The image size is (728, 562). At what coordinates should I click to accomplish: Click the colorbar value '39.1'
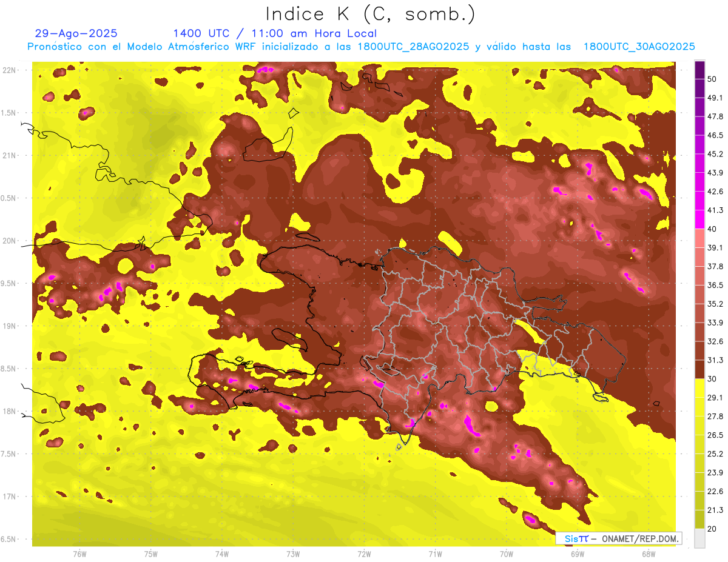(715, 247)
